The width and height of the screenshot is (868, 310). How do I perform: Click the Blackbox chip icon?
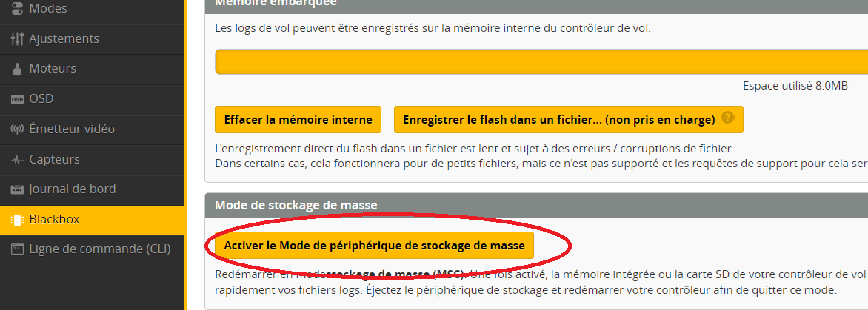pyautogui.click(x=16, y=220)
